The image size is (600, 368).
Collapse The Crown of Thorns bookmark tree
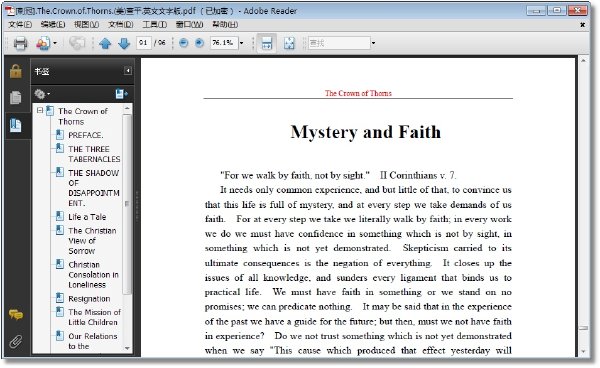click(40, 111)
